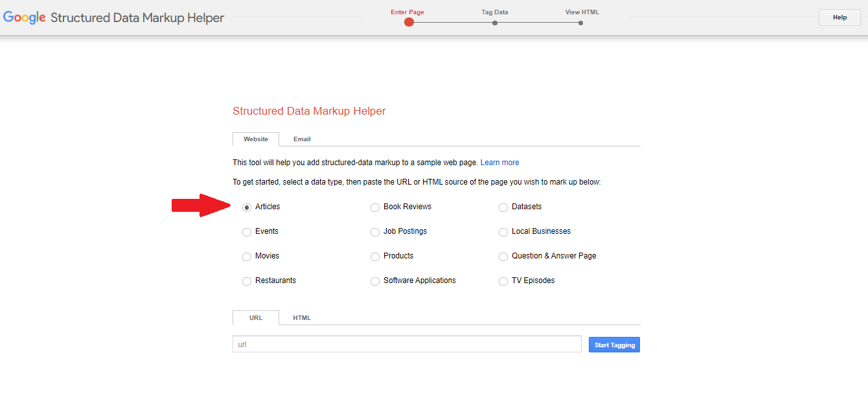
Task: Pick the TV Episodes radio option
Action: pyautogui.click(x=503, y=281)
